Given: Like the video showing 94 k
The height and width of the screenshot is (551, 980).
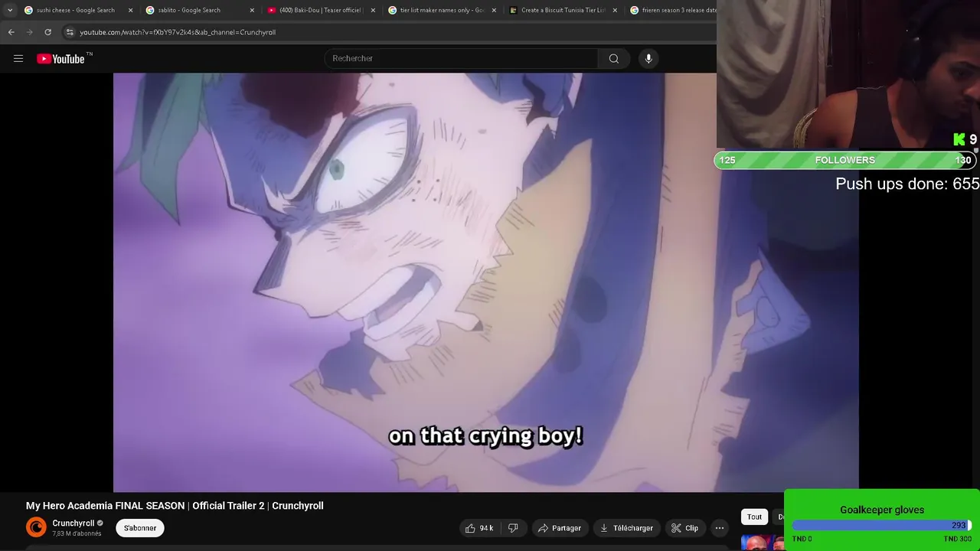Looking at the screenshot, I should click(479, 528).
